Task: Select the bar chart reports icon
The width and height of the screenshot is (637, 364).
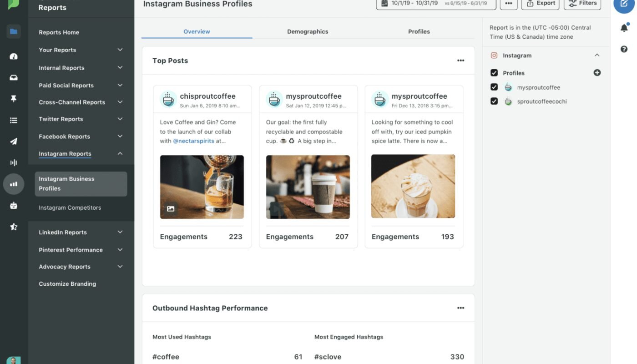Action: click(x=14, y=184)
